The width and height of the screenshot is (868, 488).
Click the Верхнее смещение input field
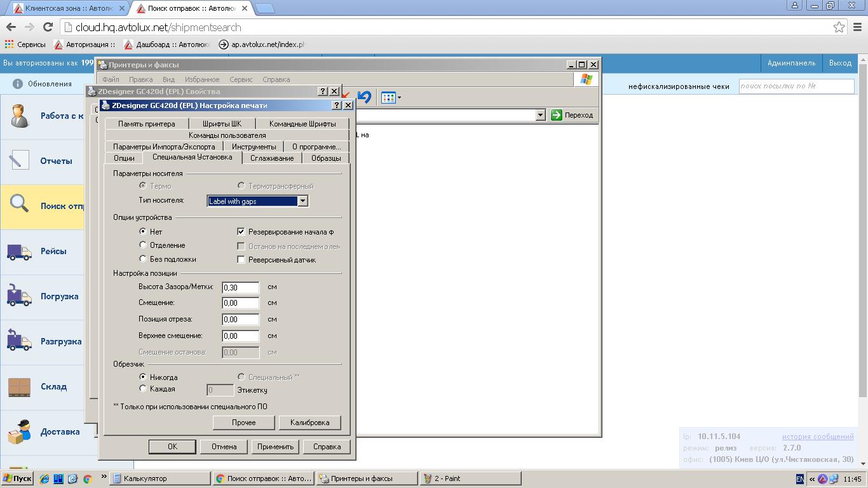pyautogui.click(x=240, y=336)
